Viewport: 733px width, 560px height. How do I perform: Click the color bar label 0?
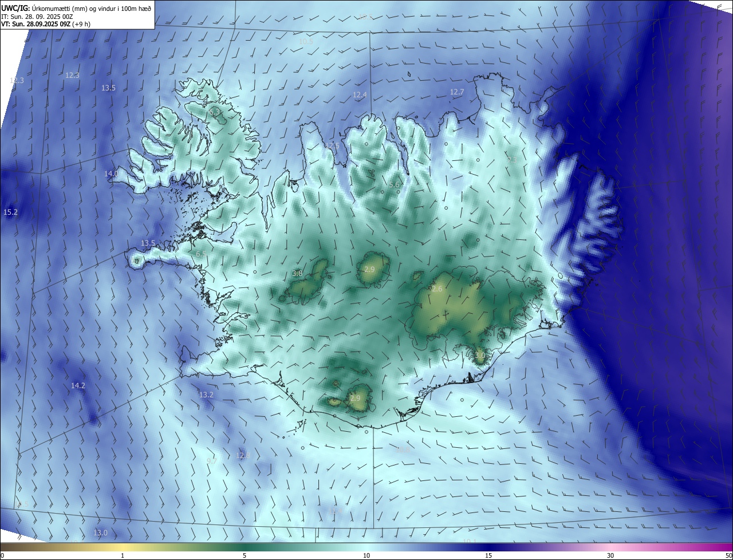tap(2, 555)
